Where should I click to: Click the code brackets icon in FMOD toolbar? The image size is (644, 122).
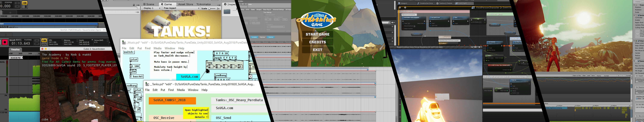44,44
